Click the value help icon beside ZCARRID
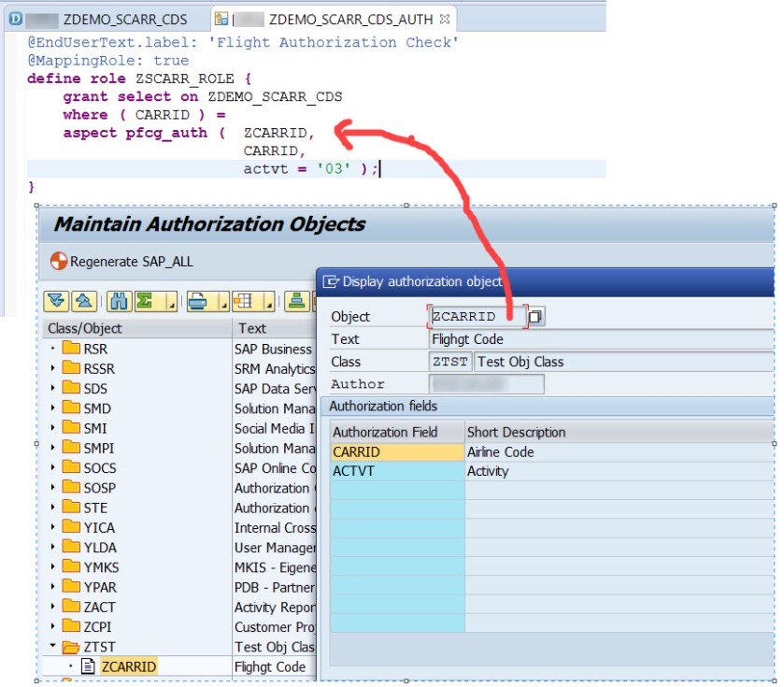Image resolution: width=784 pixels, height=687 pixels. pyautogui.click(x=535, y=317)
